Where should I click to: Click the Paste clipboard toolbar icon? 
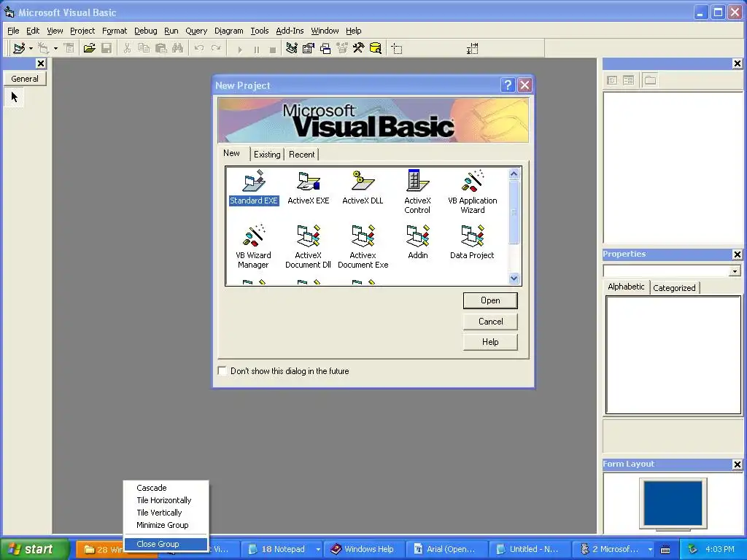coord(161,48)
